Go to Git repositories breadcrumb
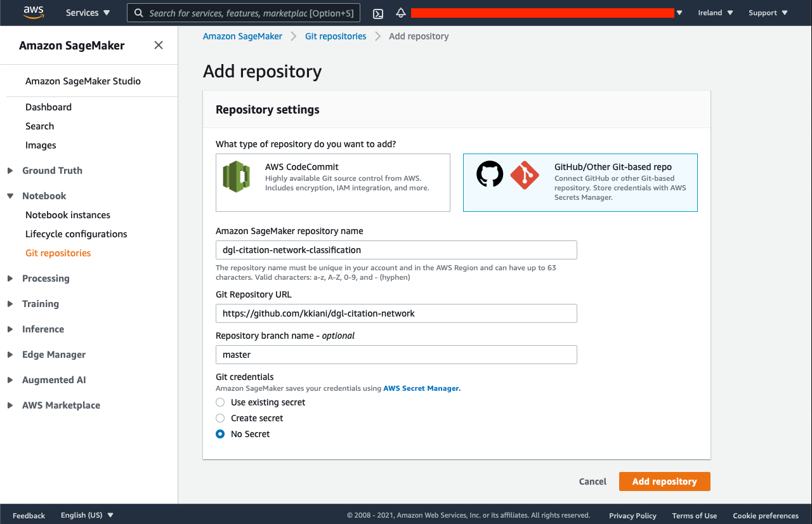 click(x=336, y=36)
